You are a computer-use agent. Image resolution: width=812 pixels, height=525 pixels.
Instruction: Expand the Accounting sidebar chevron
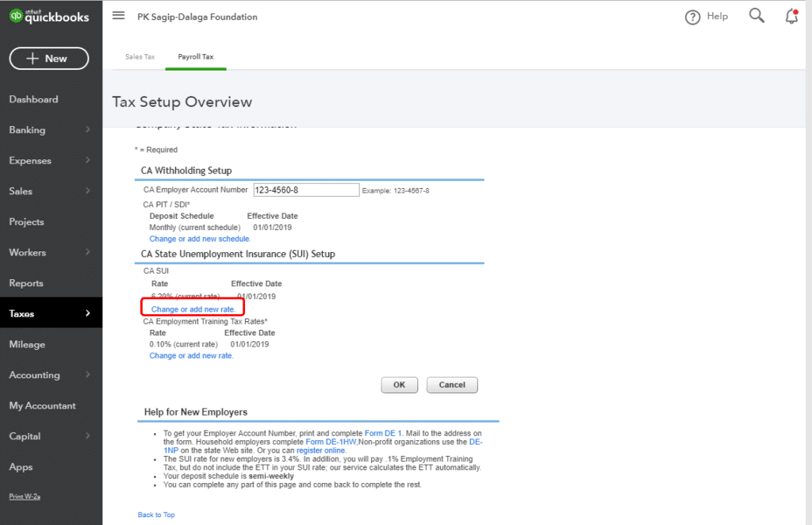(87, 374)
